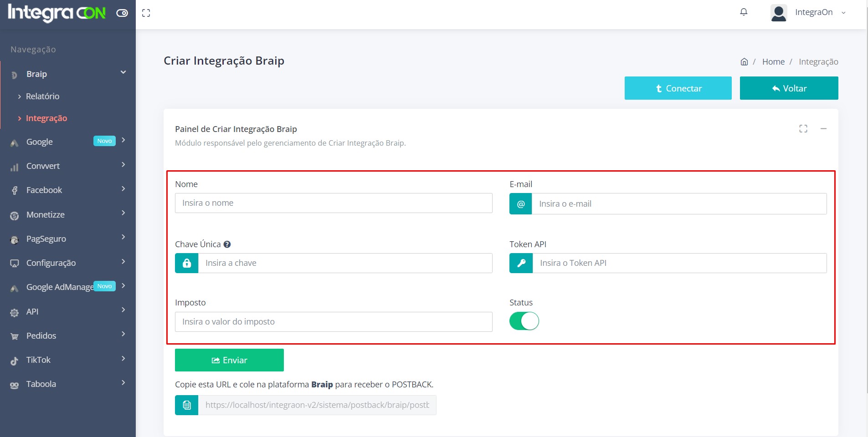Toggle fullscreen icon in top bar

click(146, 13)
